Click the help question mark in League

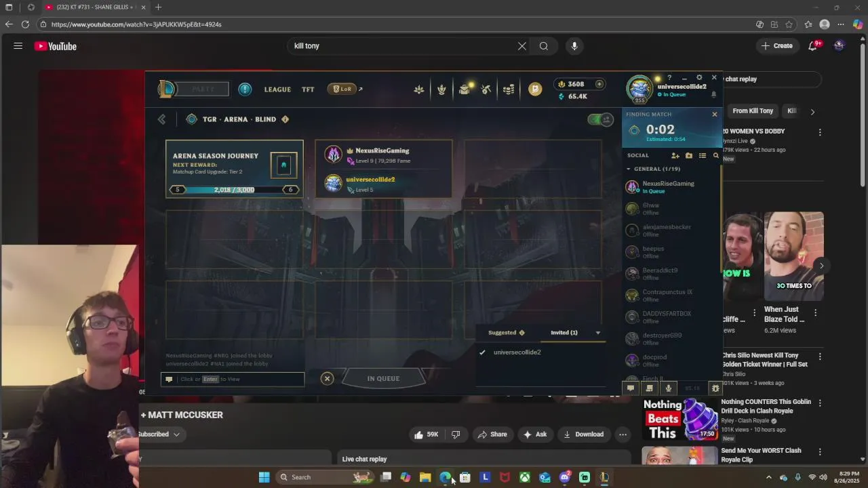click(669, 78)
